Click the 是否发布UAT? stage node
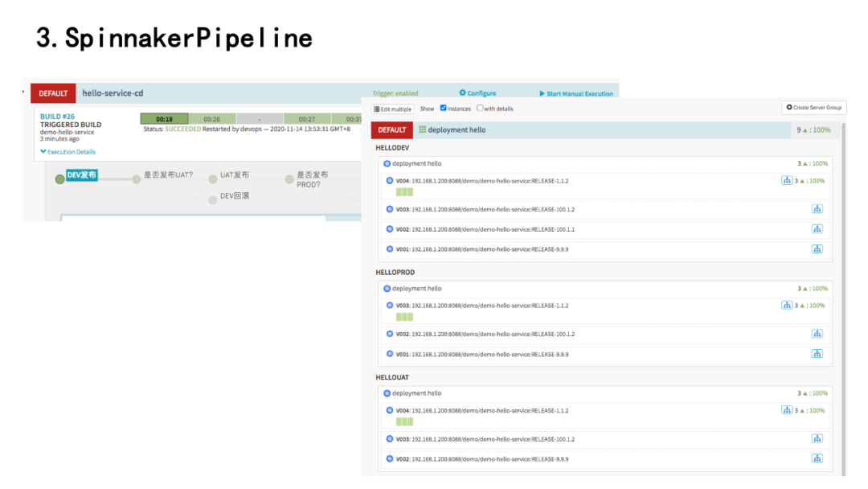Viewport: 868px width, 489px height. (x=136, y=179)
